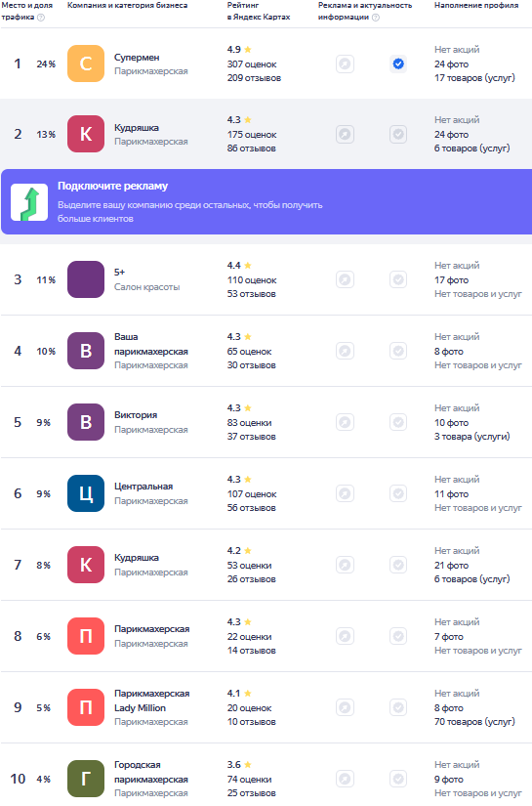Open the 'Парикмахерская Lady Million' name
The height and width of the screenshot is (806, 532).
[152, 700]
